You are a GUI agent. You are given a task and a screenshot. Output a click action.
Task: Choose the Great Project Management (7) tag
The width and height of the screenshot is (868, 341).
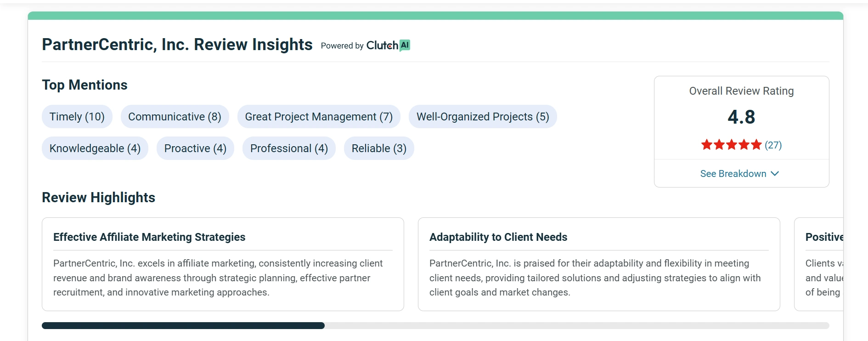point(319,117)
